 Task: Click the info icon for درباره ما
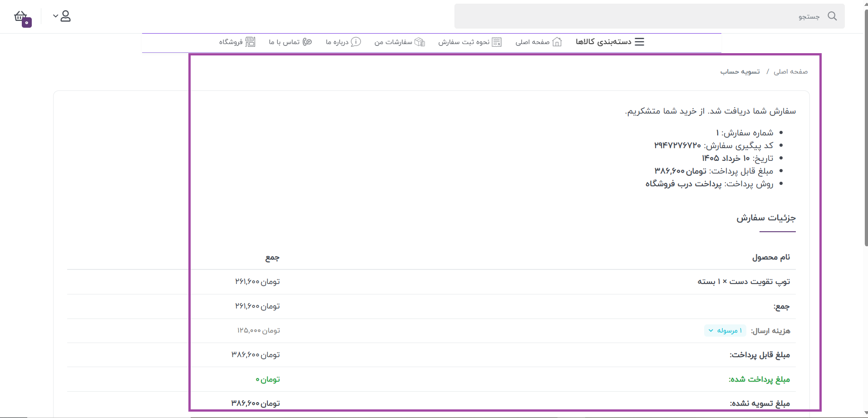[356, 42]
